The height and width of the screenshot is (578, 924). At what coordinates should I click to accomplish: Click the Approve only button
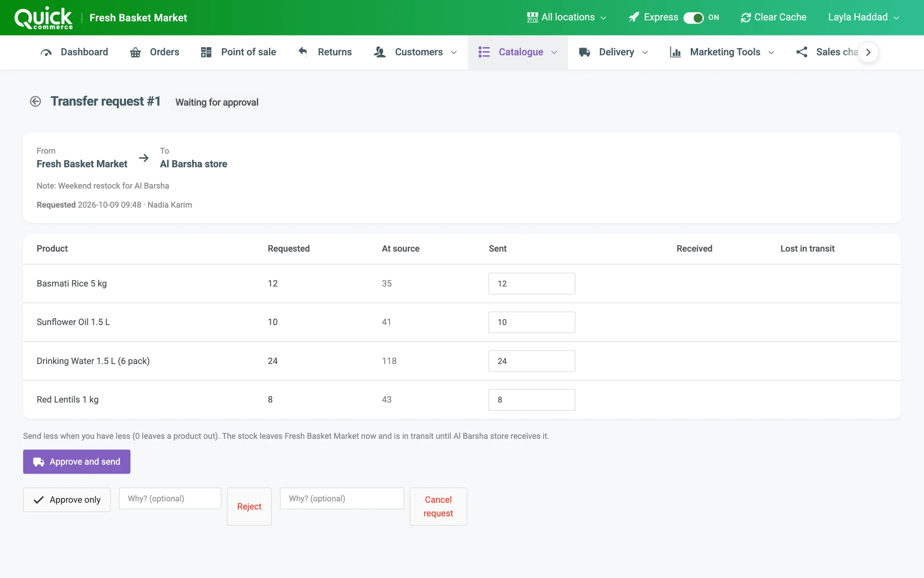tap(67, 500)
